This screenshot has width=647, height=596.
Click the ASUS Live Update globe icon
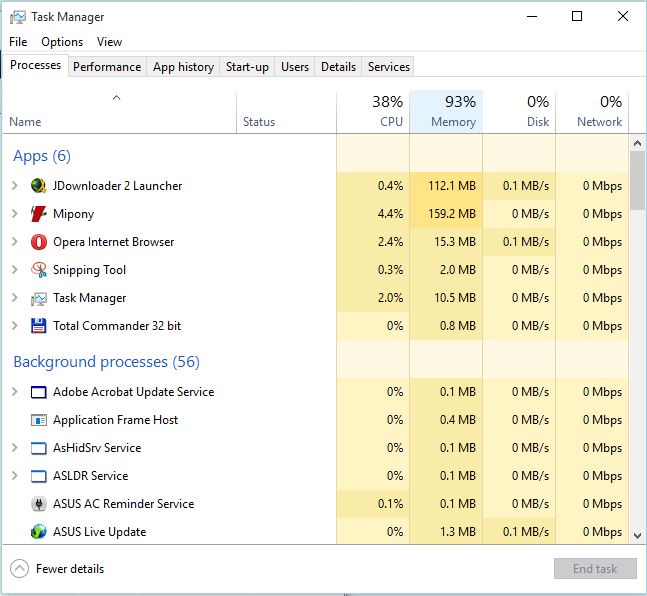[38, 532]
